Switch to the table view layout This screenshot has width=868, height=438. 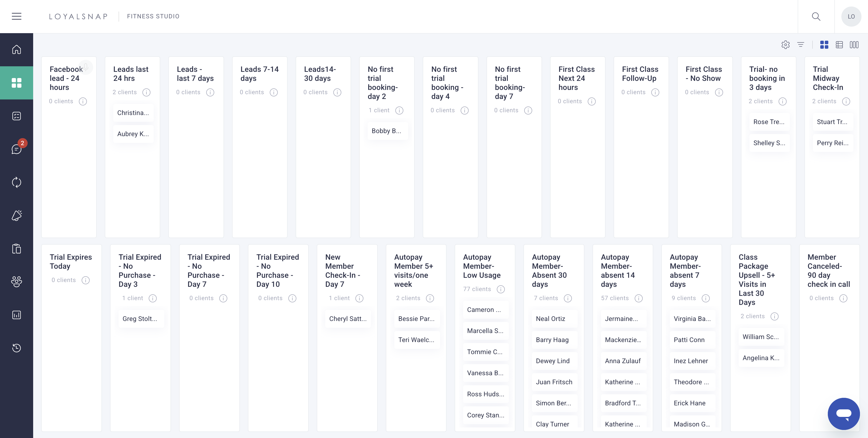(x=839, y=44)
